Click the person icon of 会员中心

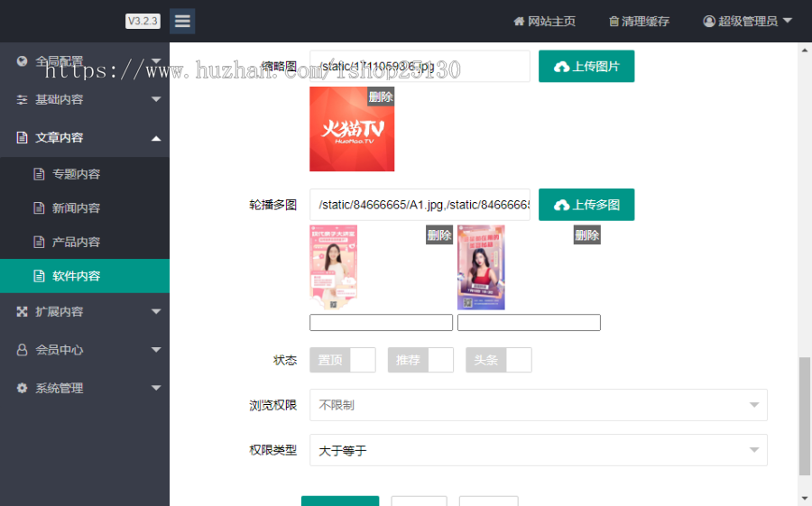click(22, 350)
